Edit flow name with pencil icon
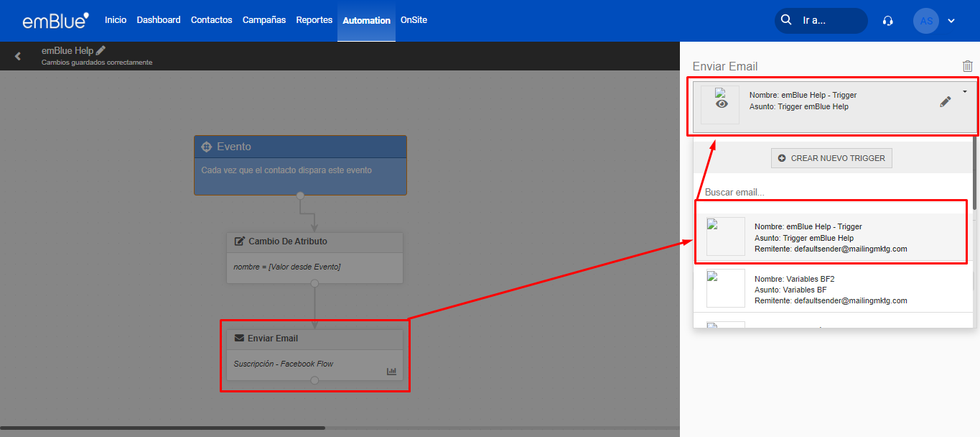The image size is (980, 437). pos(101,50)
